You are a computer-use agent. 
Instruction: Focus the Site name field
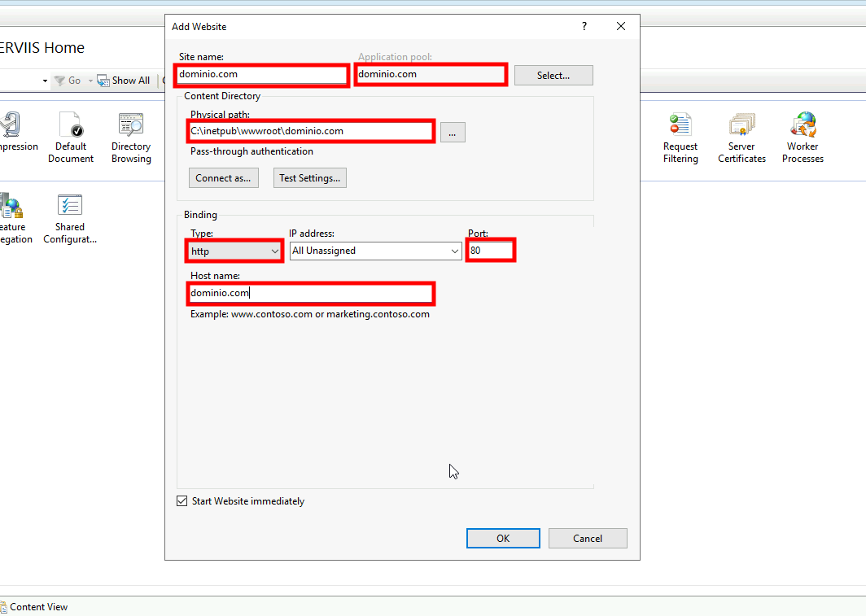tap(261, 75)
